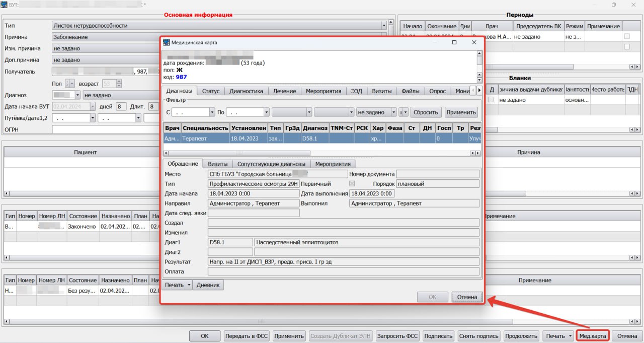Screen dimensions: 644x343
Task: Maximize the Медицинская карта window
Action: pos(454,43)
